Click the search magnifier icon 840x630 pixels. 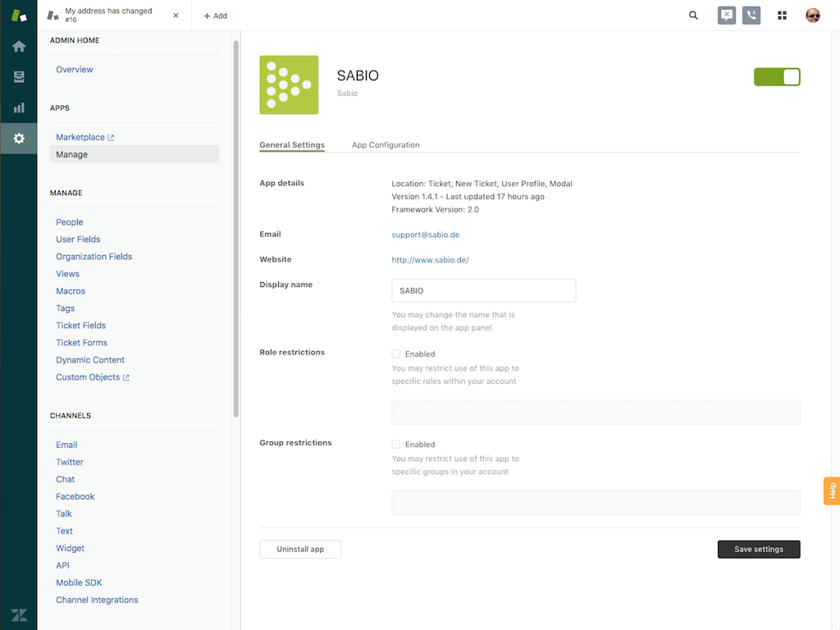(x=693, y=16)
